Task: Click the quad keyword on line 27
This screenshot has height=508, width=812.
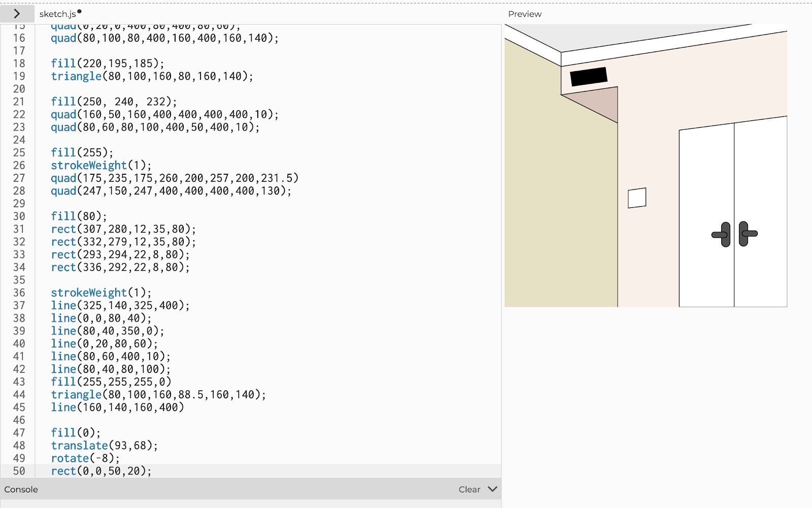Action: pyautogui.click(x=63, y=178)
